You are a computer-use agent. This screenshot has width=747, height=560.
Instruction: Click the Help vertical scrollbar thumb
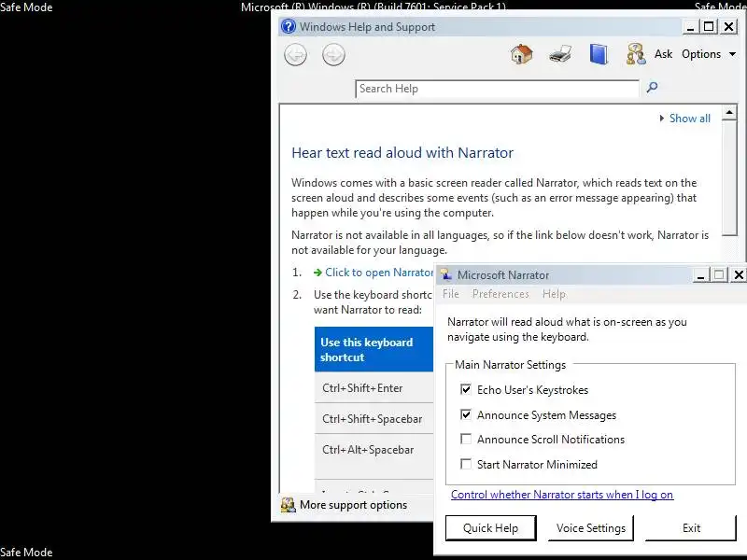click(x=729, y=178)
